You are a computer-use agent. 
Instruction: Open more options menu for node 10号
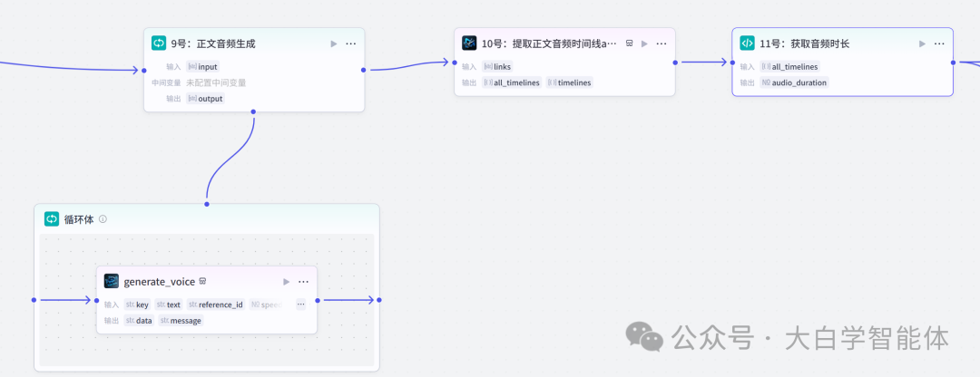pyautogui.click(x=661, y=43)
